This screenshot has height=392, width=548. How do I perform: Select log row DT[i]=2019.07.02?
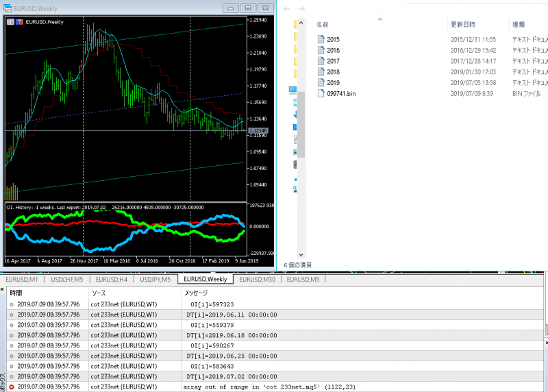click(275, 377)
